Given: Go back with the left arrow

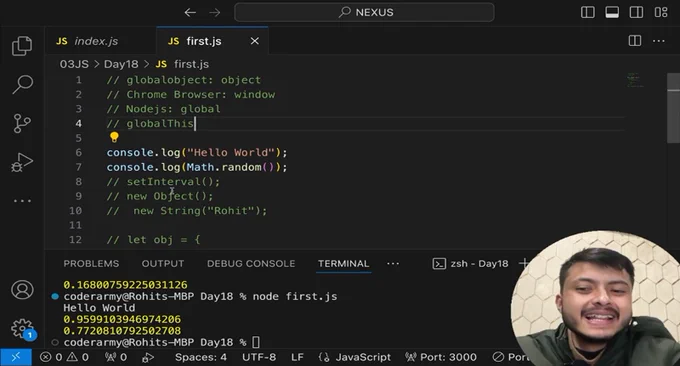Looking at the screenshot, I should (190, 13).
